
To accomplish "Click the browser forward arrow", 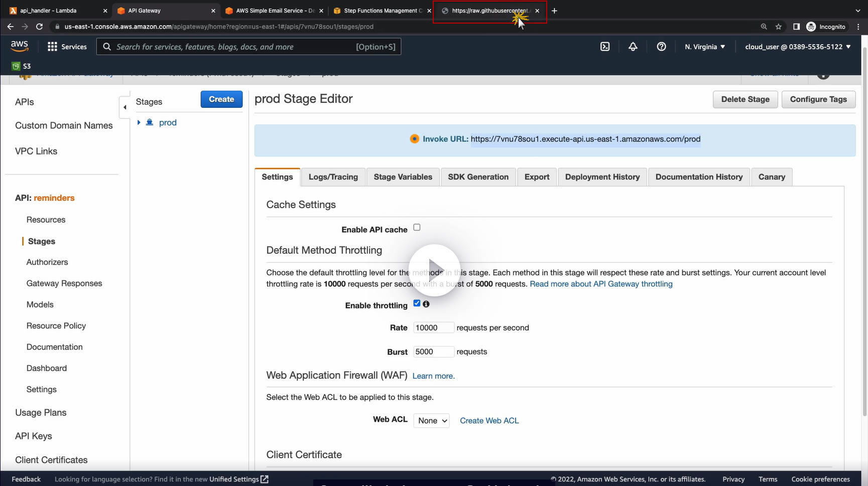I will click(x=25, y=27).
